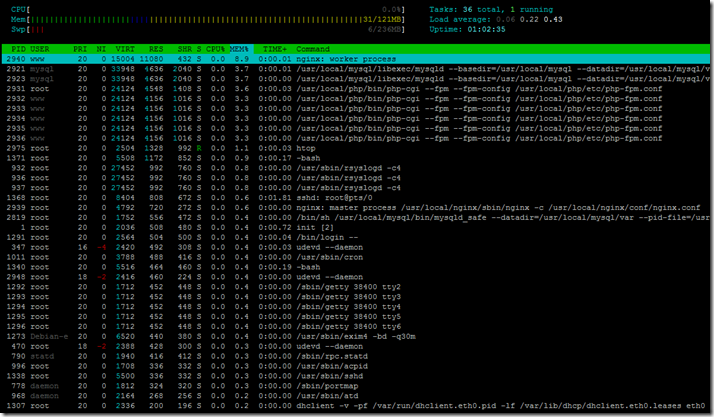Select the getty tty6 process row
This screenshot has width=714, height=417.
pyautogui.click(x=356, y=326)
